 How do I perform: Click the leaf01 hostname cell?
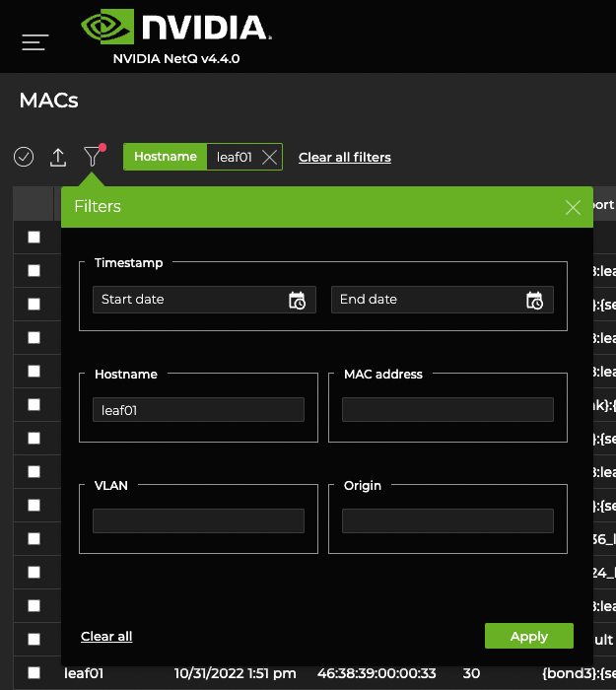pos(84,673)
